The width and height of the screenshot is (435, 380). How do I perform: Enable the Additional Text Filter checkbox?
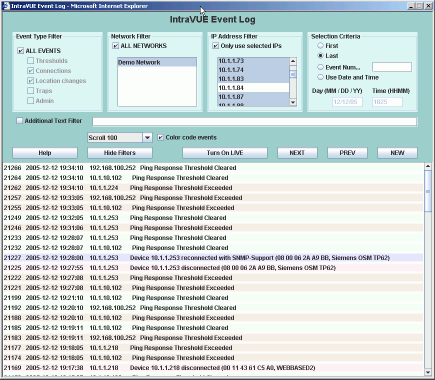tap(20, 121)
